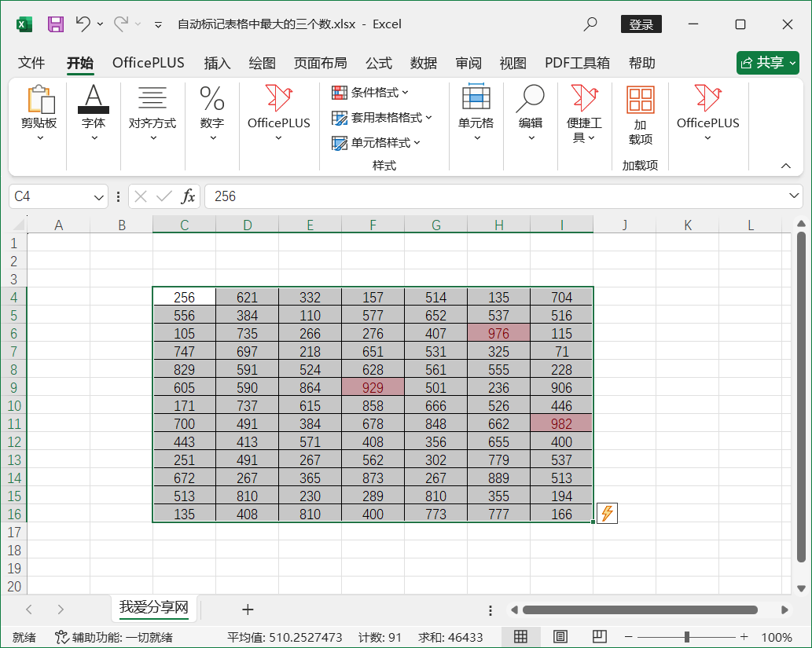Screen dimensions: 812x648
Task: Switch to Page Layout view
Action: point(560,637)
